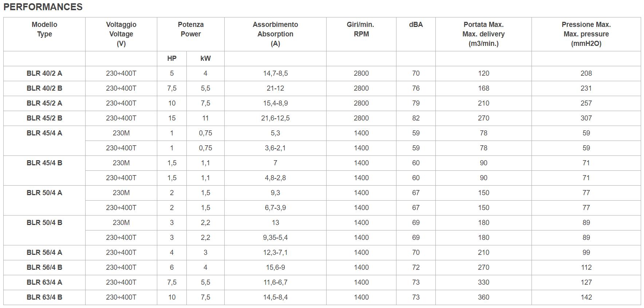
Task: Click the dBA column header
Action: 416,34
